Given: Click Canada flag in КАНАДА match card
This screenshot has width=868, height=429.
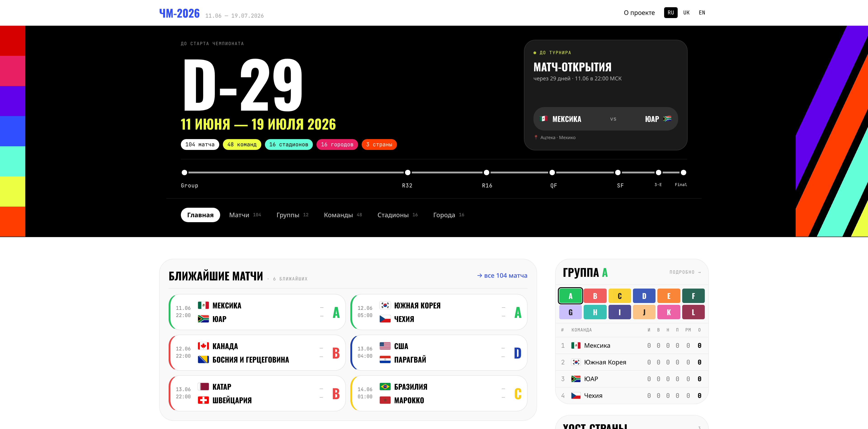Looking at the screenshot, I should tap(203, 346).
